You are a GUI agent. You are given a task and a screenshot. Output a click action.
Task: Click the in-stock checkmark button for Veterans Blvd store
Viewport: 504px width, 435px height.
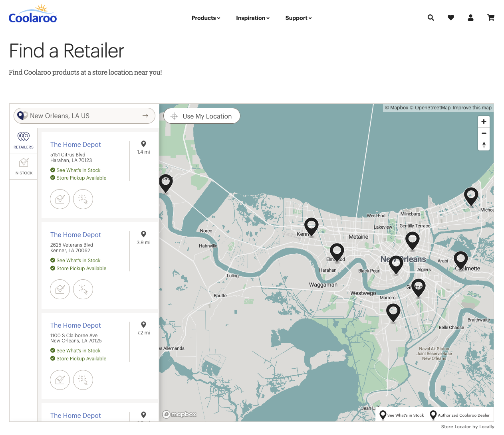[60, 289]
